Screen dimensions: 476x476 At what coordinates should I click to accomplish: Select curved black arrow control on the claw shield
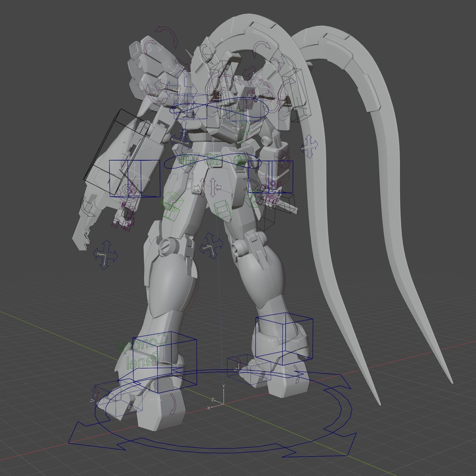(88, 206)
